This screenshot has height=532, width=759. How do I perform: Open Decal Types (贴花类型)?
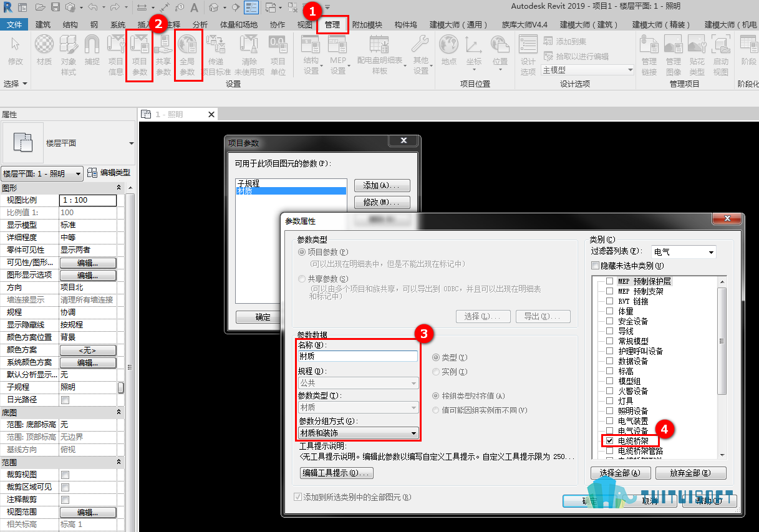[697, 55]
